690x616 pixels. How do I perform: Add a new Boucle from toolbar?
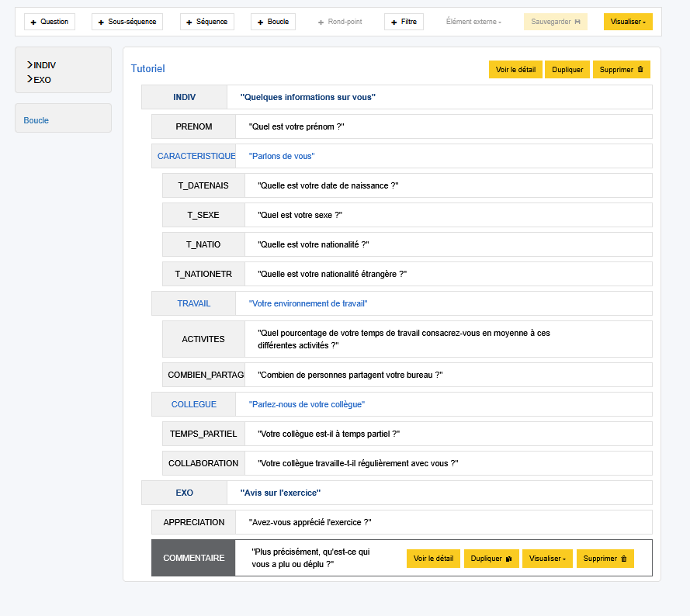click(x=273, y=22)
